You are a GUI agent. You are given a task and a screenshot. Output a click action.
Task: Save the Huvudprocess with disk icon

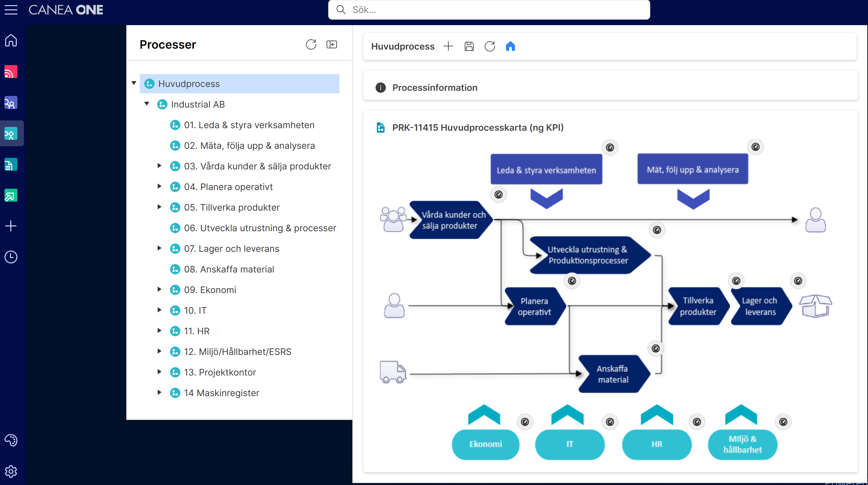(469, 46)
